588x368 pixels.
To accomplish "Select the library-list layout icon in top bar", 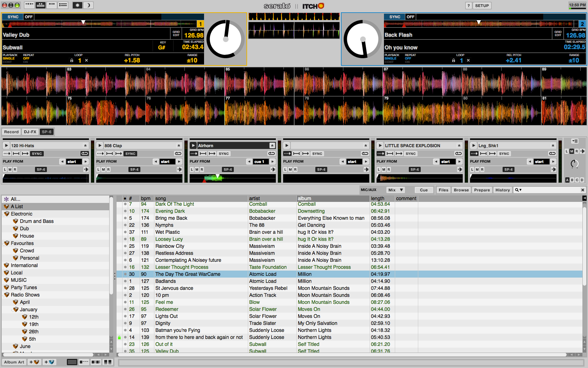I will (63, 5).
